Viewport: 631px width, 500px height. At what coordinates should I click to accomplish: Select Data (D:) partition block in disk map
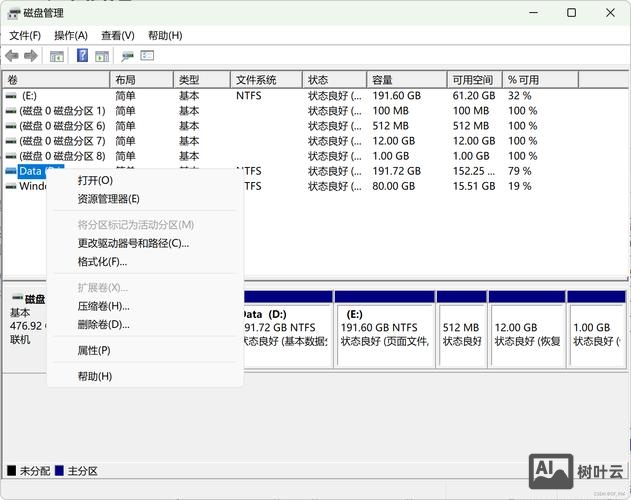click(288, 329)
